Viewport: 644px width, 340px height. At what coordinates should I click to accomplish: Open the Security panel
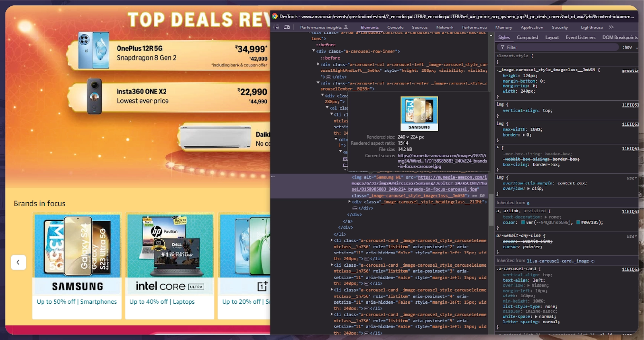click(560, 27)
